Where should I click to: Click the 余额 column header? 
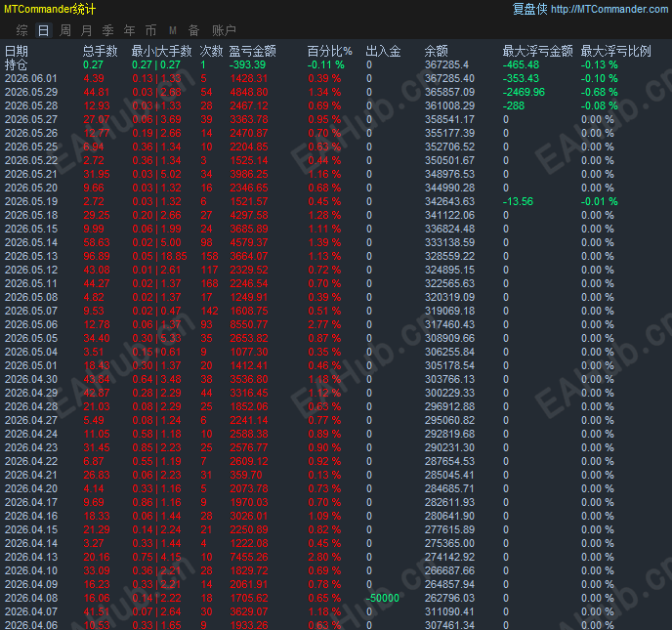coord(437,52)
